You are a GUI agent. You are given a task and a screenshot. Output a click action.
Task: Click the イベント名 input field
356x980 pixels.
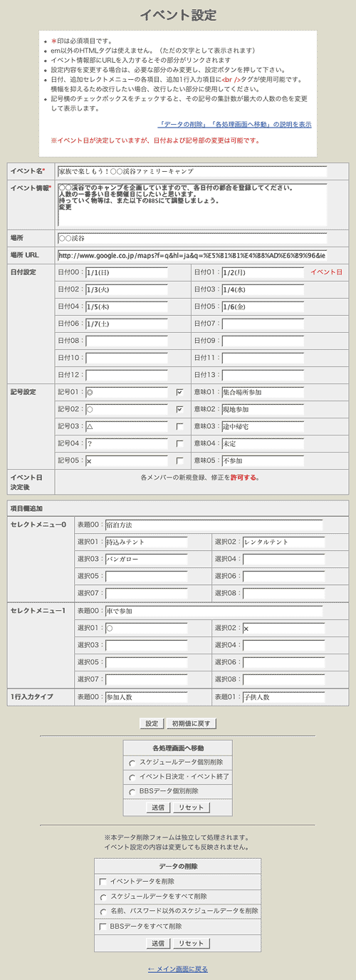(x=192, y=172)
